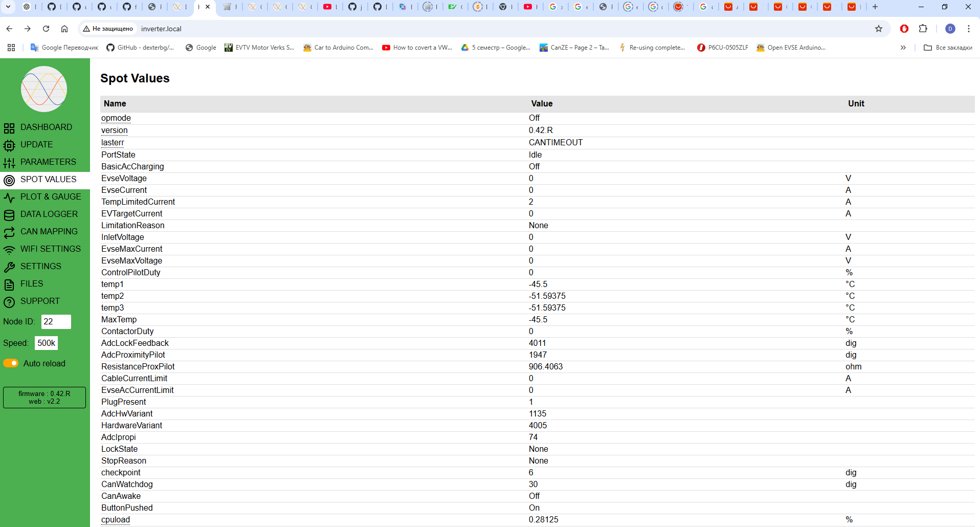Expand the hidden bookmarks overflow chevron
The width and height of the screenshot is (980, 527).
point(903,48)
